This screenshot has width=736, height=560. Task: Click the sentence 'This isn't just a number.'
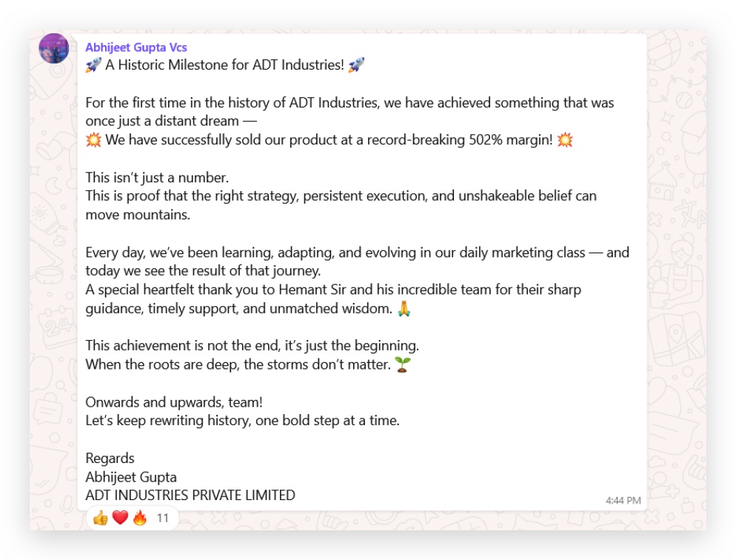pos(157,177)
